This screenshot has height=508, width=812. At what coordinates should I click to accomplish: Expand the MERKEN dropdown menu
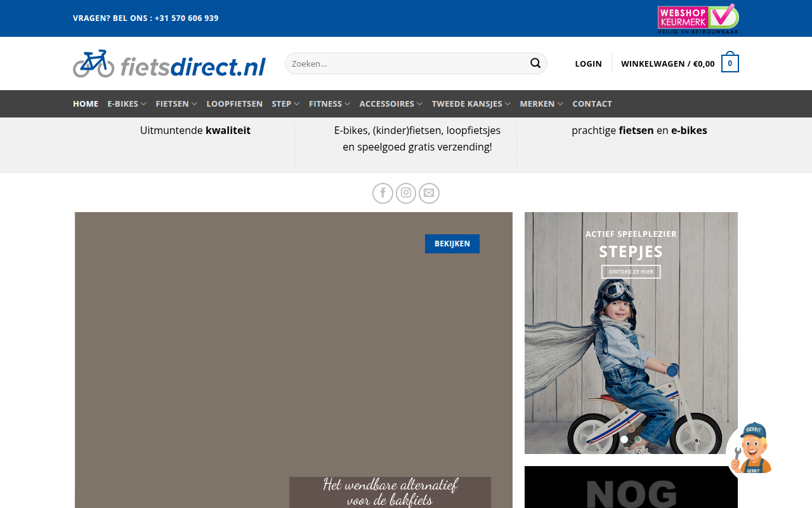pos(542,104)
